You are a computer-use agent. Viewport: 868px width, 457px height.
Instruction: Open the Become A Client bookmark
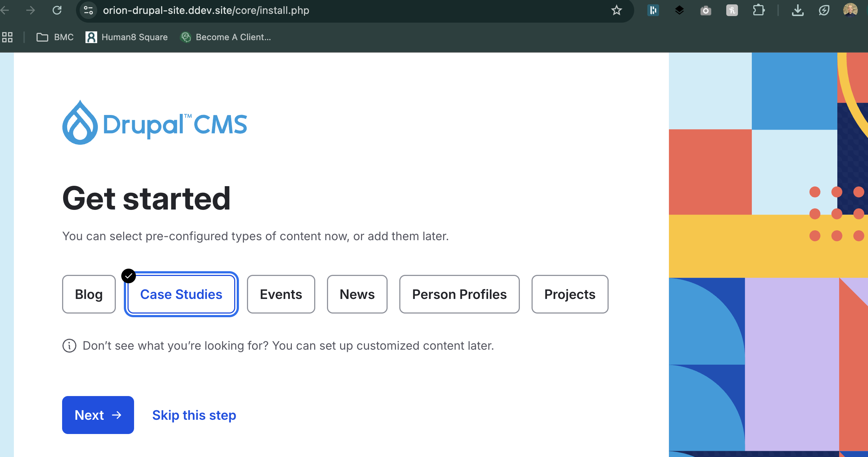pos(226,37)
